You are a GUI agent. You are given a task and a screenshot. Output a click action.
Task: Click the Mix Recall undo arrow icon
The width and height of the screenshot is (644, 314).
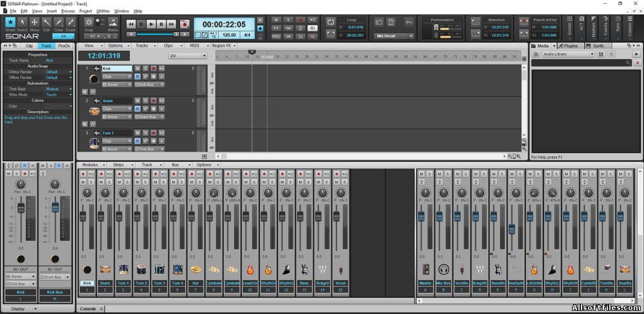[x=409, y=22]
